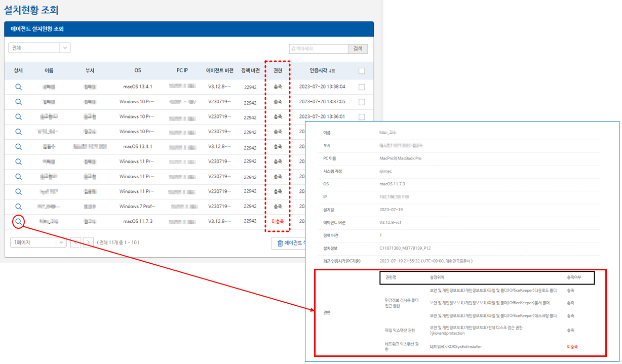Click the sort icon beside 인증시각 header

click(332, 71)
